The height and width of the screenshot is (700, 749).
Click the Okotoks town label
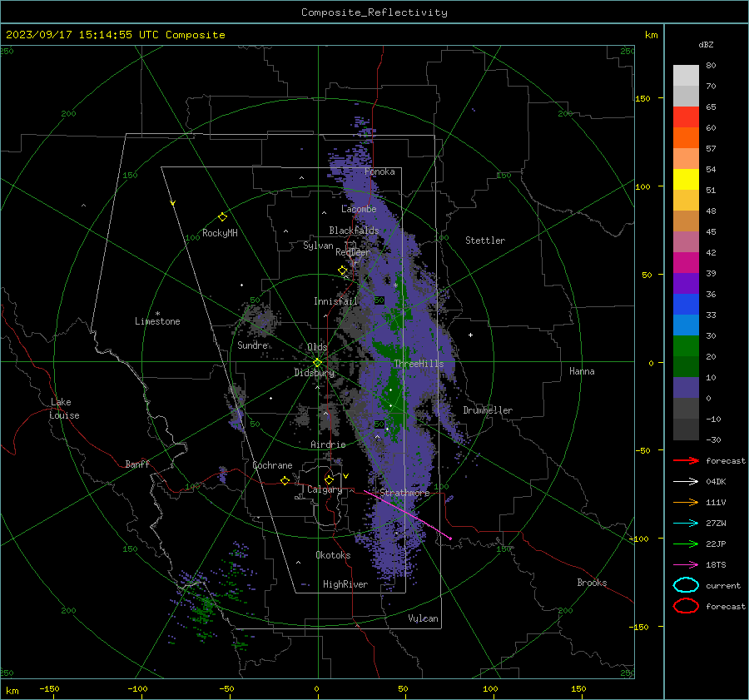pos(333,555)
